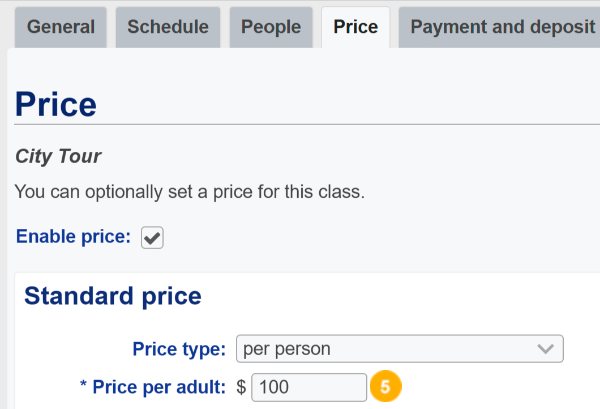Click into the Price per adult field
Screen dimensions: 600x409
[x=309, y=387]
